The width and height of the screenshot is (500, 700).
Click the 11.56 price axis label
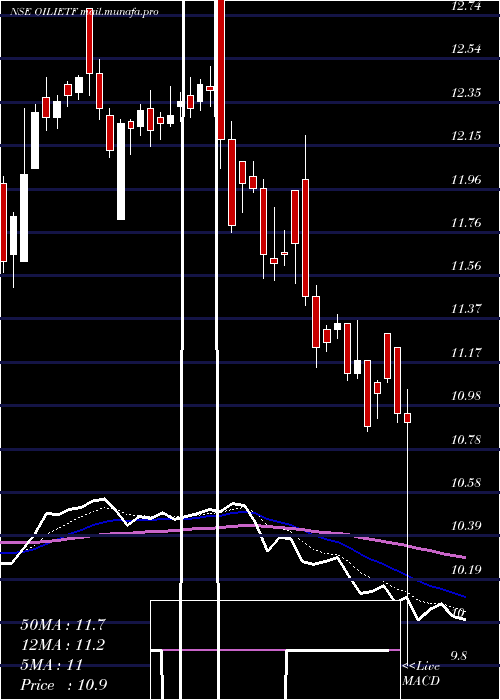pyautogui.click(x=466, y=266)
